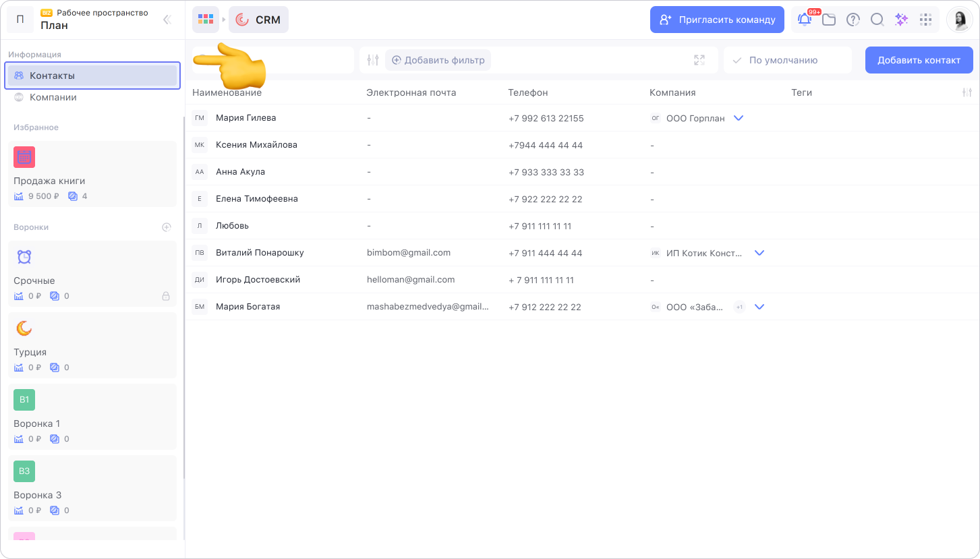980x559 pixels.
Task: Expand companies dropdown for Виталий Понарошку
Action: point(759,253)
